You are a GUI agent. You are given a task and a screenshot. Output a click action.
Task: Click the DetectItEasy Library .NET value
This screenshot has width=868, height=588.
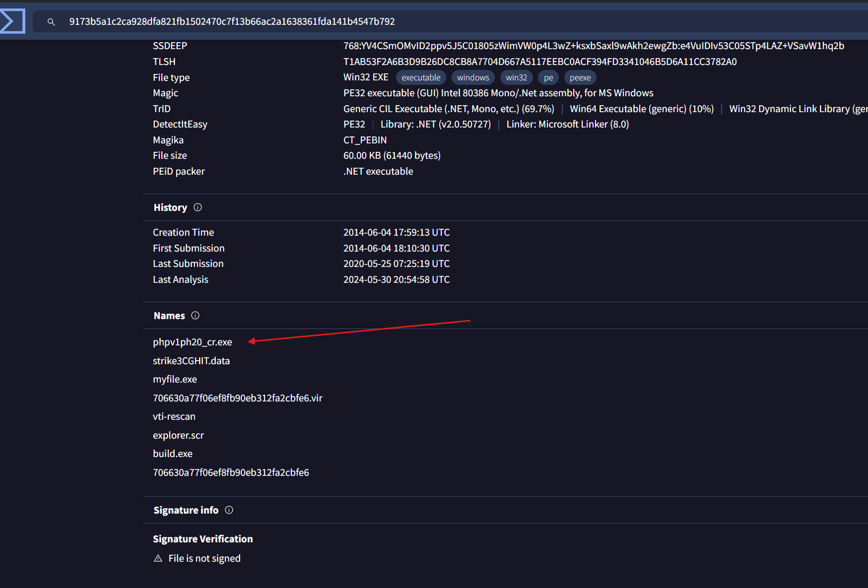436,124
